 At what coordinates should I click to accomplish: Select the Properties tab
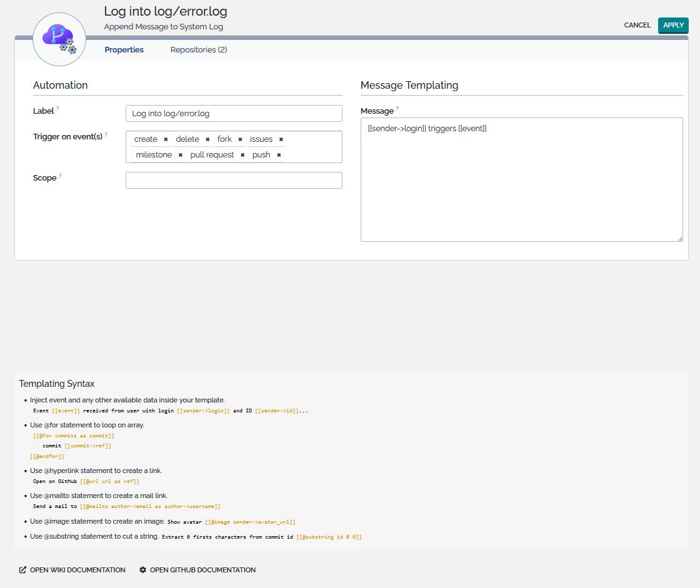(124, 50)
